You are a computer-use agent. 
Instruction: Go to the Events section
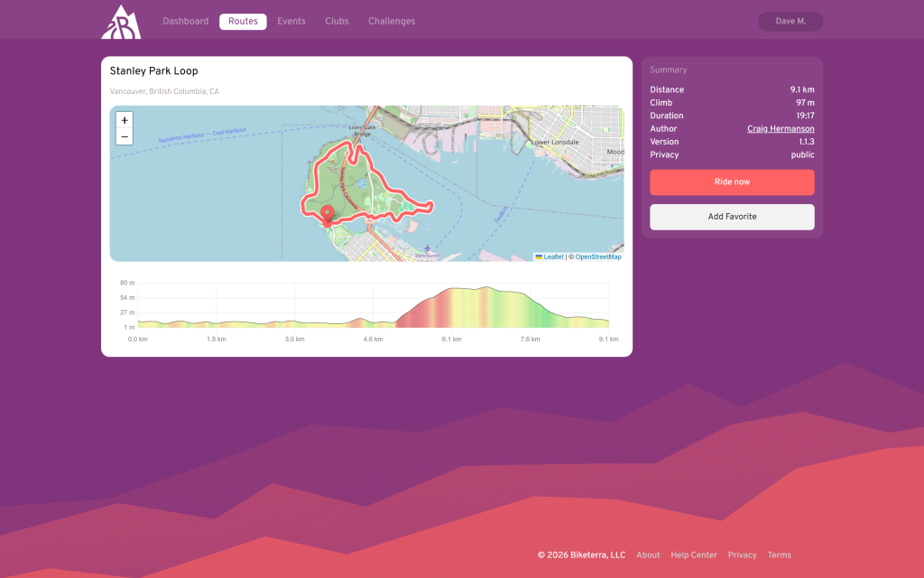point(291,22)
